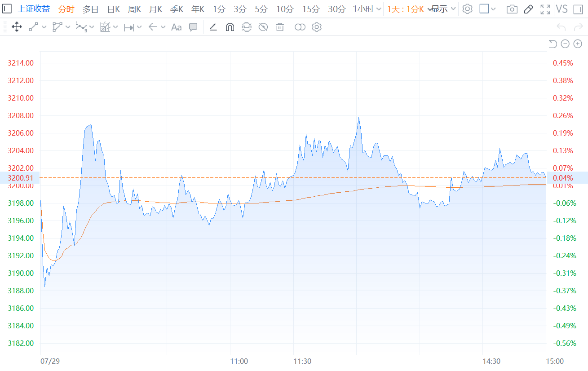Toggle the drawing pencil tool
Screen dimensions: 588x371
[x=529, y=9]
